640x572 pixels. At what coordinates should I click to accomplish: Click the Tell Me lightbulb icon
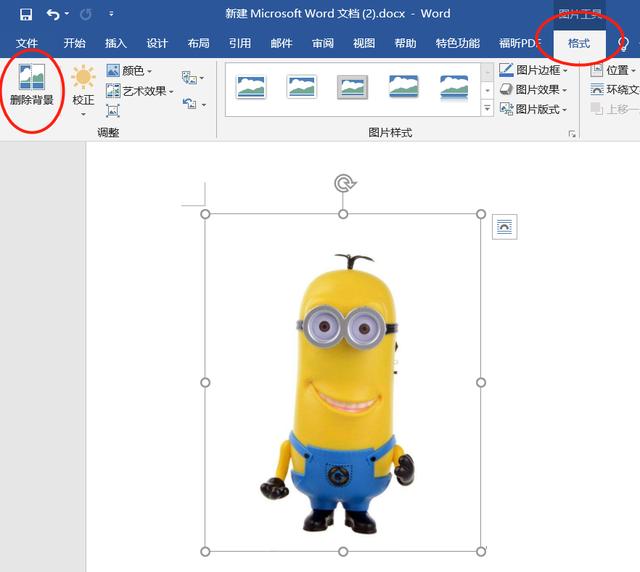click(624, 44)
